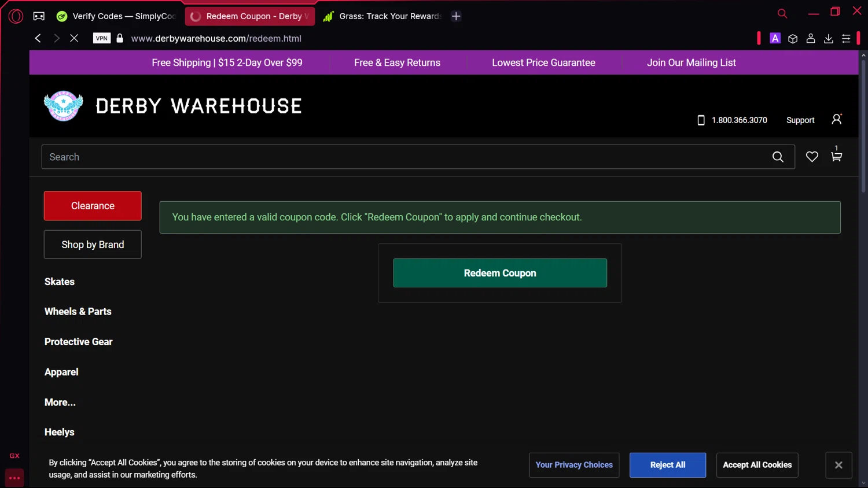The width and height of the screenshot is (868, 488).
Task: Open Free Shipping banner link
Action: coord(227,62)
